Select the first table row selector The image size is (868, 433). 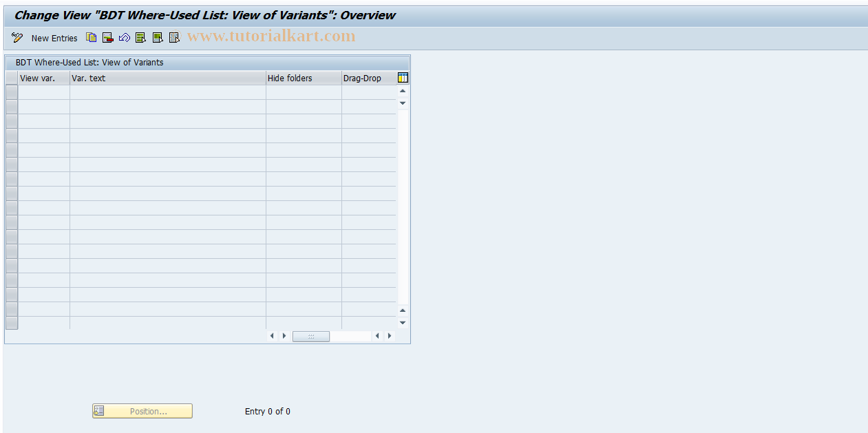12,92
